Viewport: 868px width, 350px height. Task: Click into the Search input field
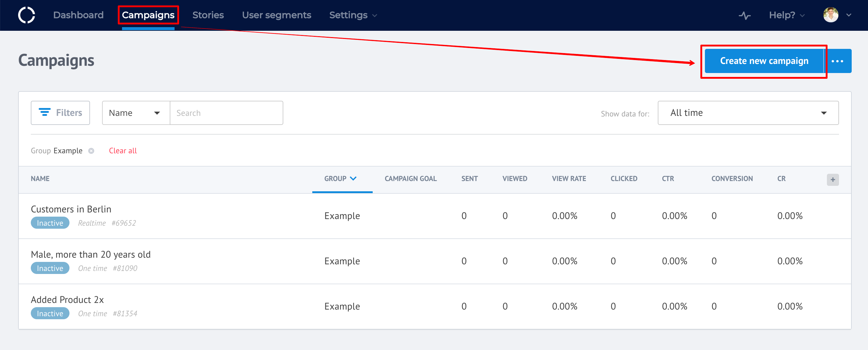226,113
